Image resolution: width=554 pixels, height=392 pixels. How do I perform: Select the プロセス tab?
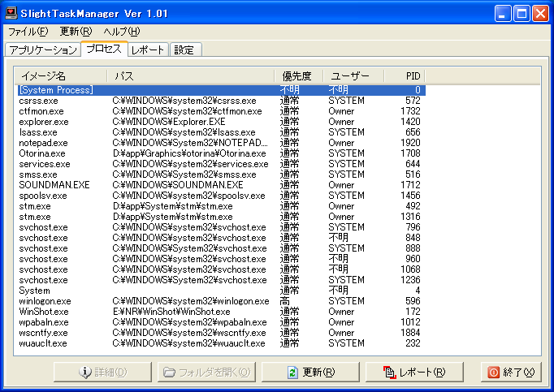[x=104, y=49]
